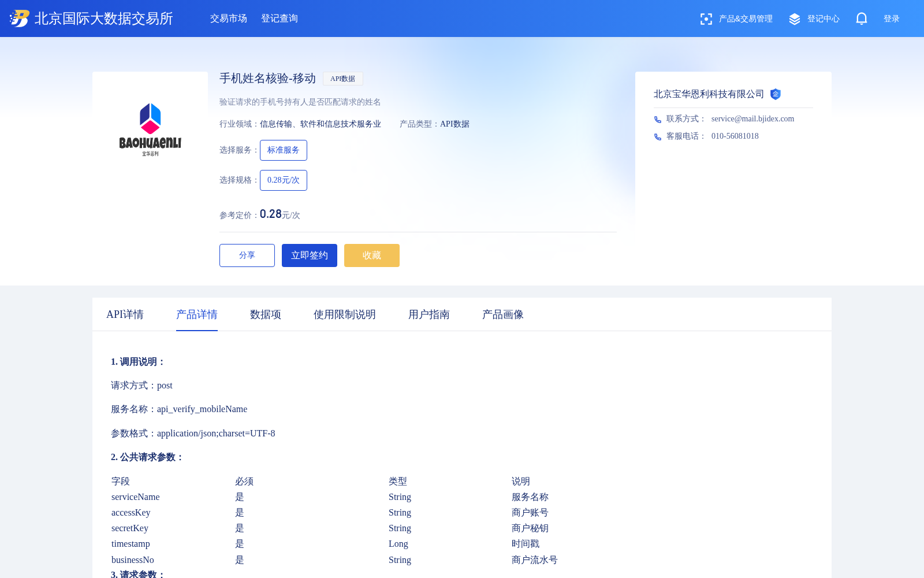Click the reference price 0.28 value
The image size is (924, 578).
pos(271,214)
